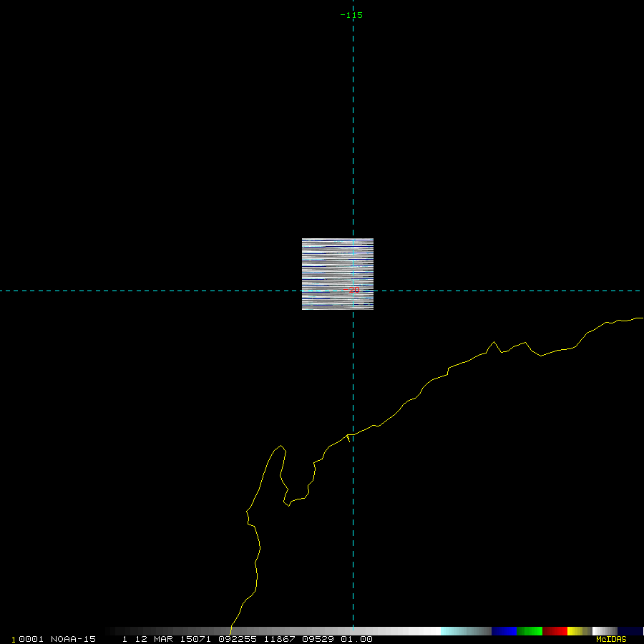Image resolution: width=644 pixels, height=644 pixels.
Task: Click the 0001 frame number text
Action: pos(32,639)
